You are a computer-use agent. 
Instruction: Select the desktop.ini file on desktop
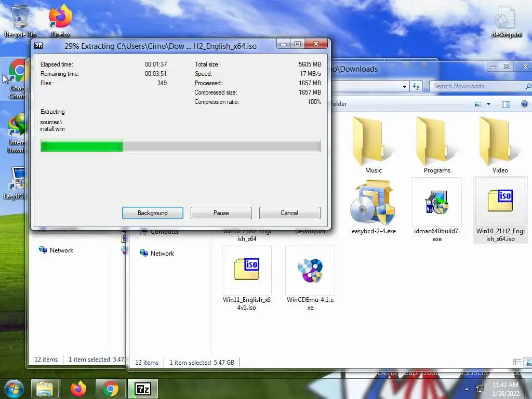(x=507, y=21)
